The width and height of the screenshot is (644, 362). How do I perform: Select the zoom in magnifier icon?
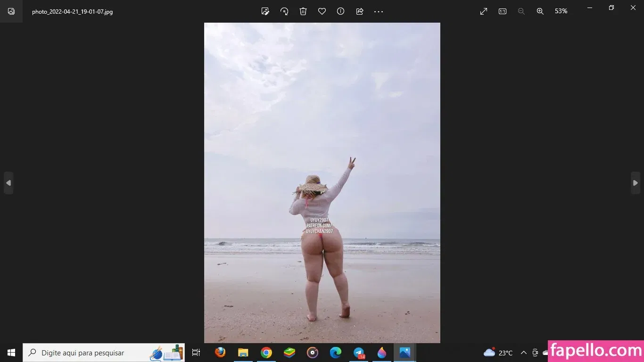pos(540,11)
